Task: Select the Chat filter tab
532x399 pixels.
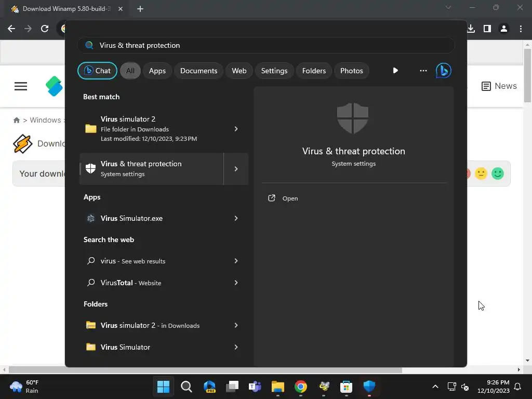Action: pyautogui.click(x=97, y=71)
